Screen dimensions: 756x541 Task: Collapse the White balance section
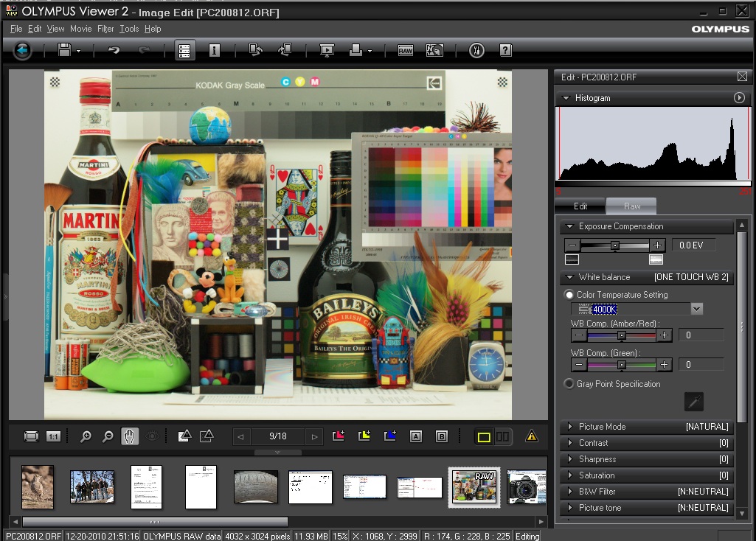tap(569, 277)
